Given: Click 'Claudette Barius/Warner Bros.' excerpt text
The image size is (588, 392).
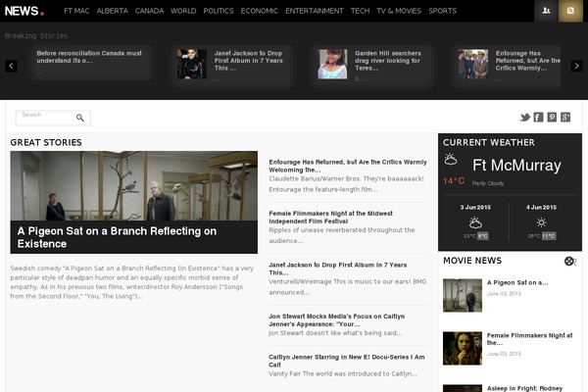Looking at the screenshot, I should tap(347, 184).
